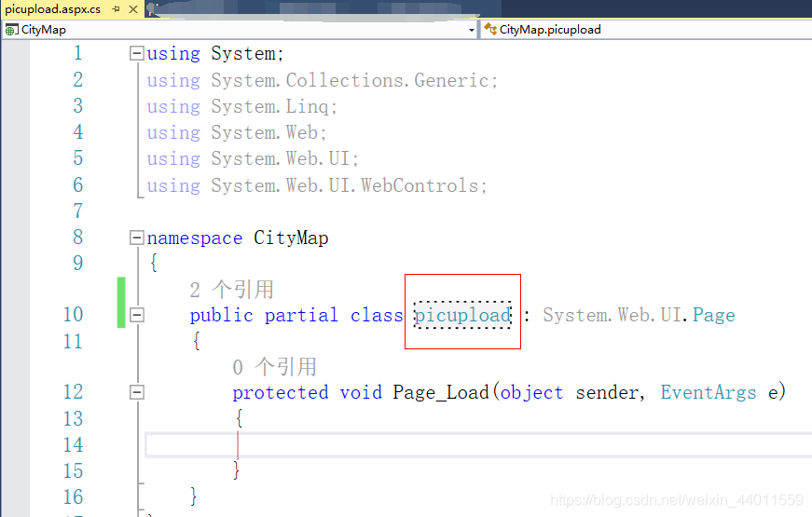
Task: Collapse the picupload class block
Action: pos(137,315)
